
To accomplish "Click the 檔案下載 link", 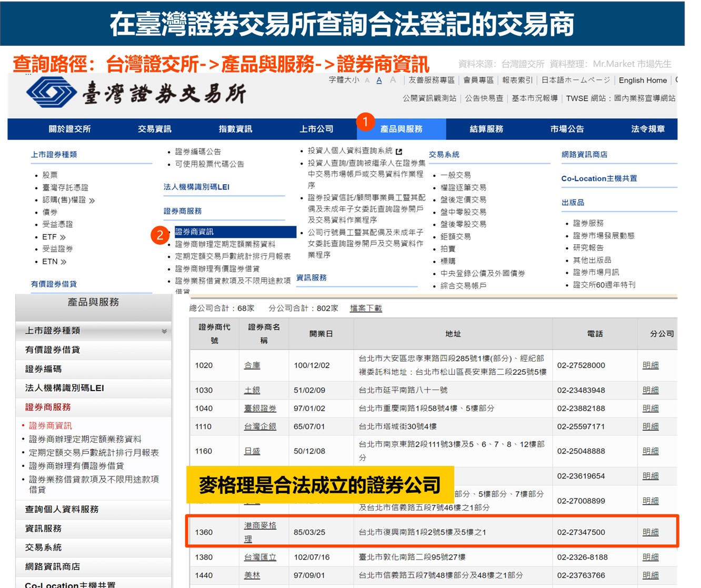I will click(366, 308).
